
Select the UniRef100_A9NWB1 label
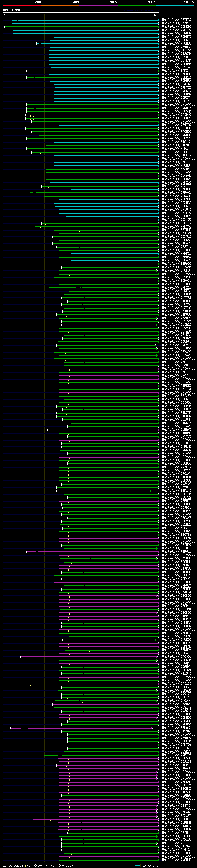[177, 135]
